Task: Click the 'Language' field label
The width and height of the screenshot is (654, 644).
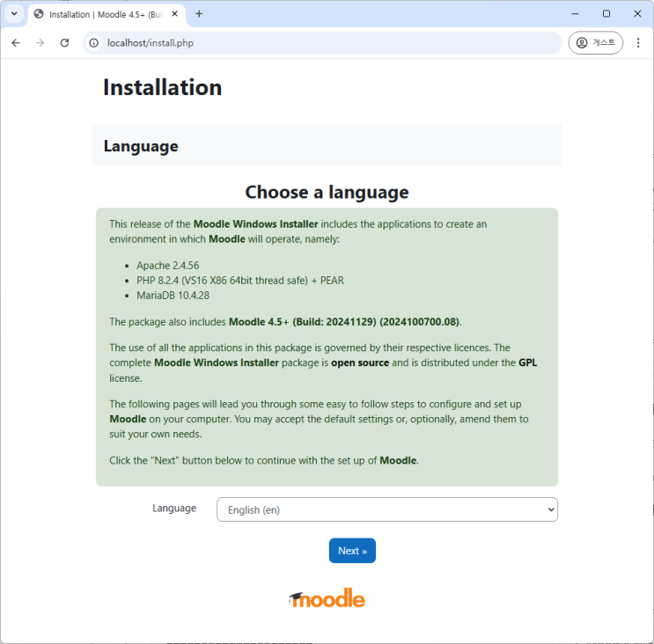Action: tap(174, 509)
